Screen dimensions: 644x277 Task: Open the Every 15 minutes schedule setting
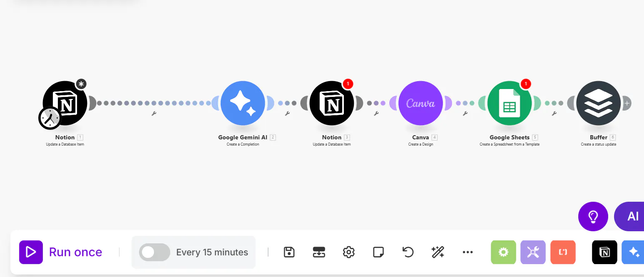212,252
